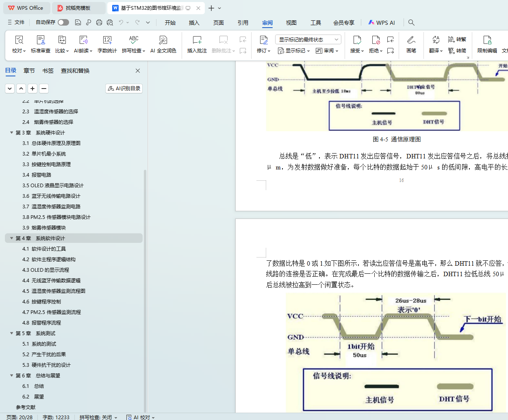Click the word count (字数统计) icon
Viewport: 508px width, 420px height.
coord(107,40)
